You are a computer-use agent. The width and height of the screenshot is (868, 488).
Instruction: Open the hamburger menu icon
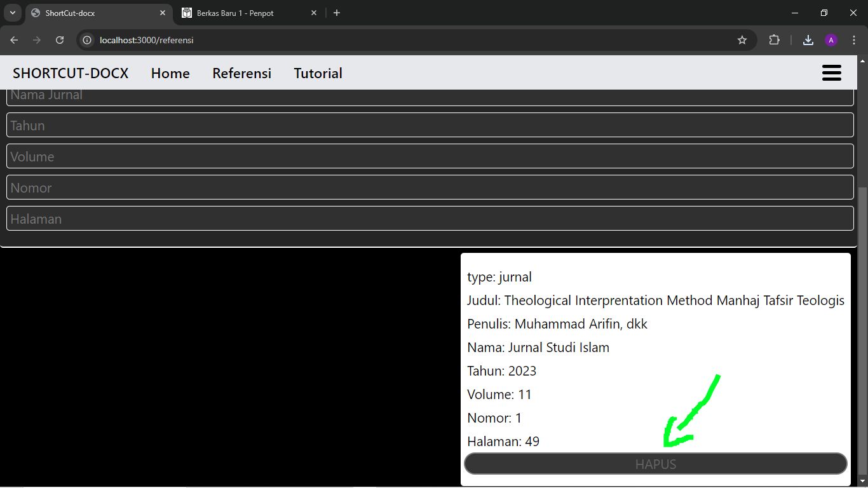coord(831,73)
